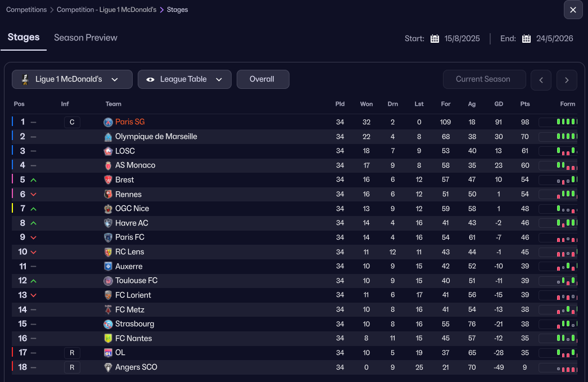Select the Stages tab
Screen dimensions: 588x382
coord(24,38)
